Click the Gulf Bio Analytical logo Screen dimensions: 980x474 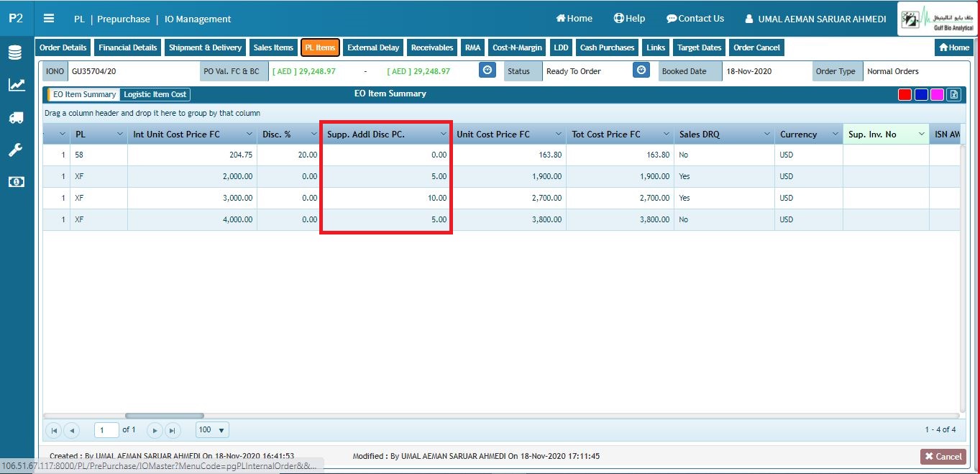pos(937,19)
